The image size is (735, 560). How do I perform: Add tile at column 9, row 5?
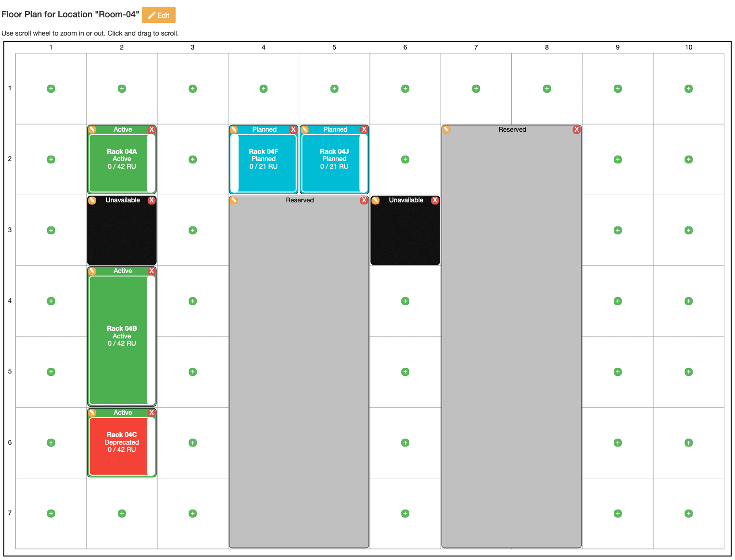(x=618, y=372)
